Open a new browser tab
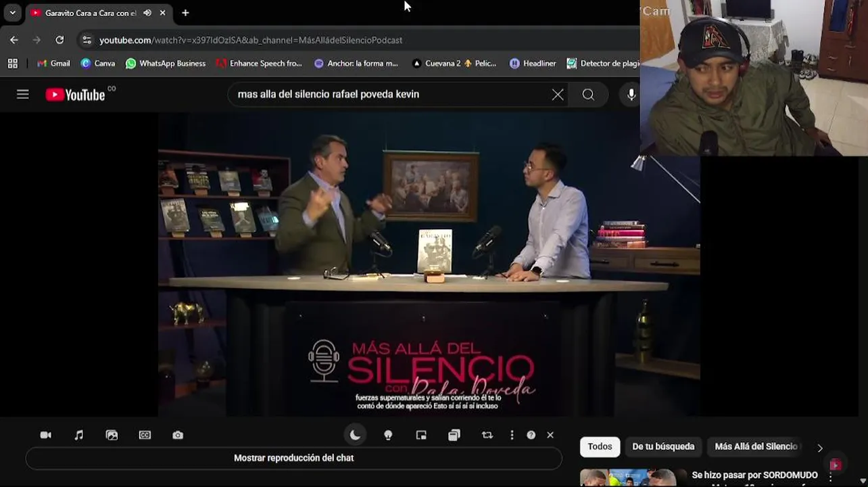 [x=185, y=13]
